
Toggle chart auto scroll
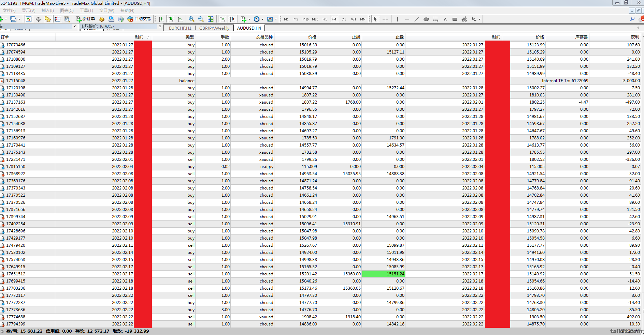coord(223,19)
